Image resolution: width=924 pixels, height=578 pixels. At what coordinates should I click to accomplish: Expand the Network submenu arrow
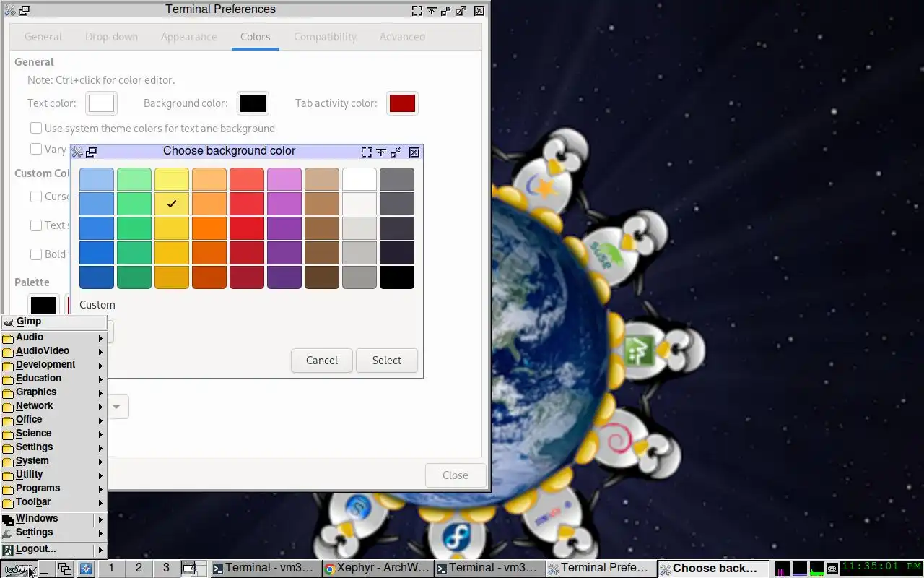click(100, 406)
